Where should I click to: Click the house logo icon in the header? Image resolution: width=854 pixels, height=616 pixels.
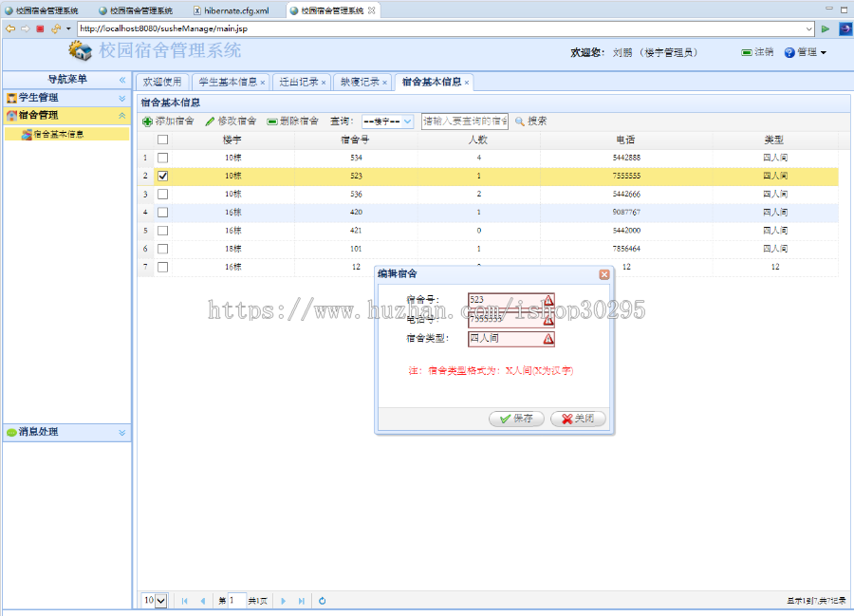point(81,50)
